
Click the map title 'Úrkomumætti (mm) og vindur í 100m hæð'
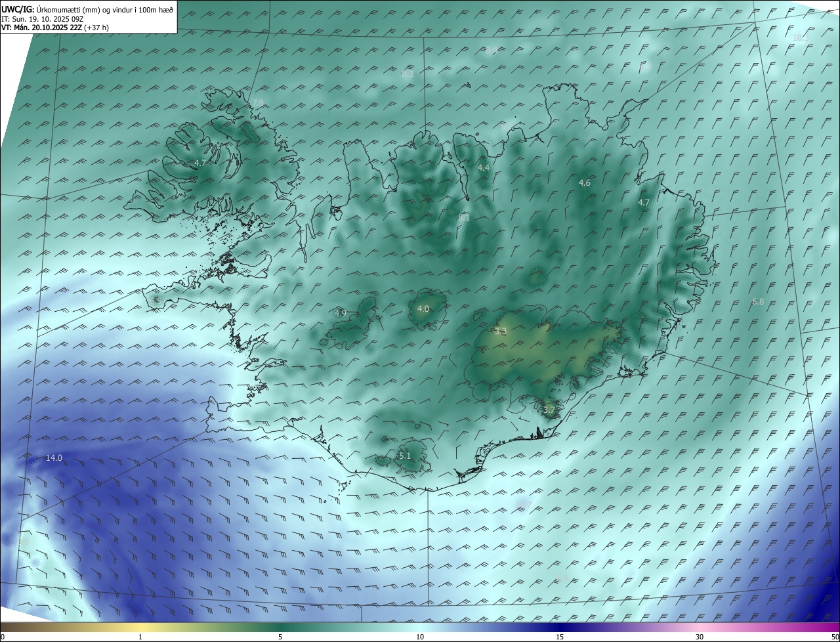[x=104, y=9]
